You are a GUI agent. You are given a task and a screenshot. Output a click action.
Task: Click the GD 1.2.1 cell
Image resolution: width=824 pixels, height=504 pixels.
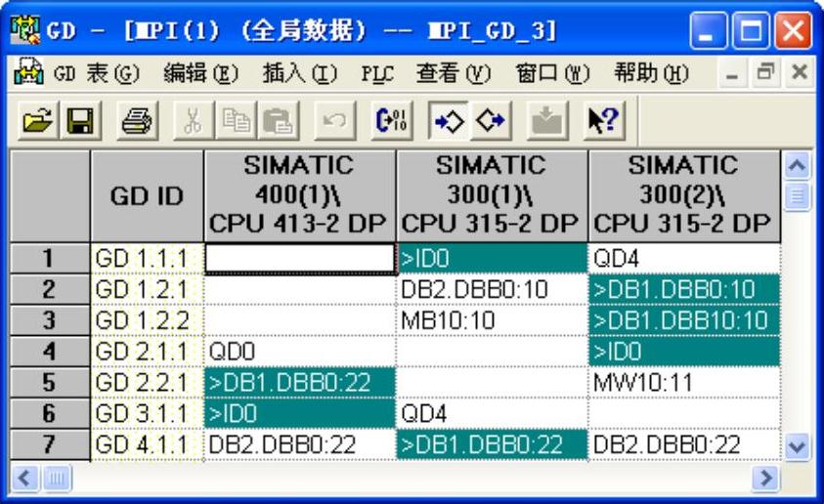pyautogui.click(x=147, y=289)
